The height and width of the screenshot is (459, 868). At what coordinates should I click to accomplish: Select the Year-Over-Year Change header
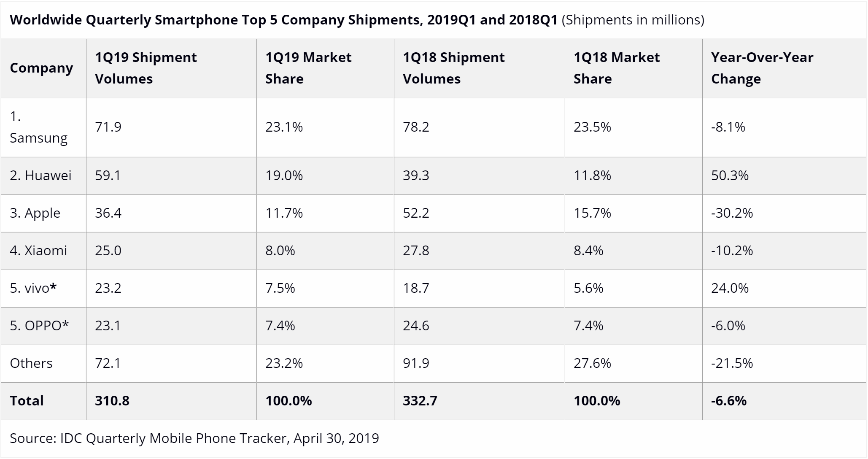pyautogui.click(x=762, y=68)
